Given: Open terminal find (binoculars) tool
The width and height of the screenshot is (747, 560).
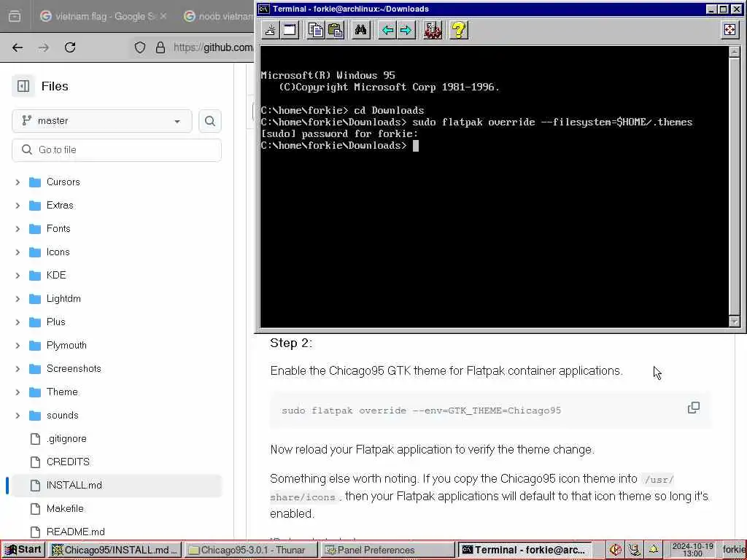Looking at the screenshot, I should [360, 30].
